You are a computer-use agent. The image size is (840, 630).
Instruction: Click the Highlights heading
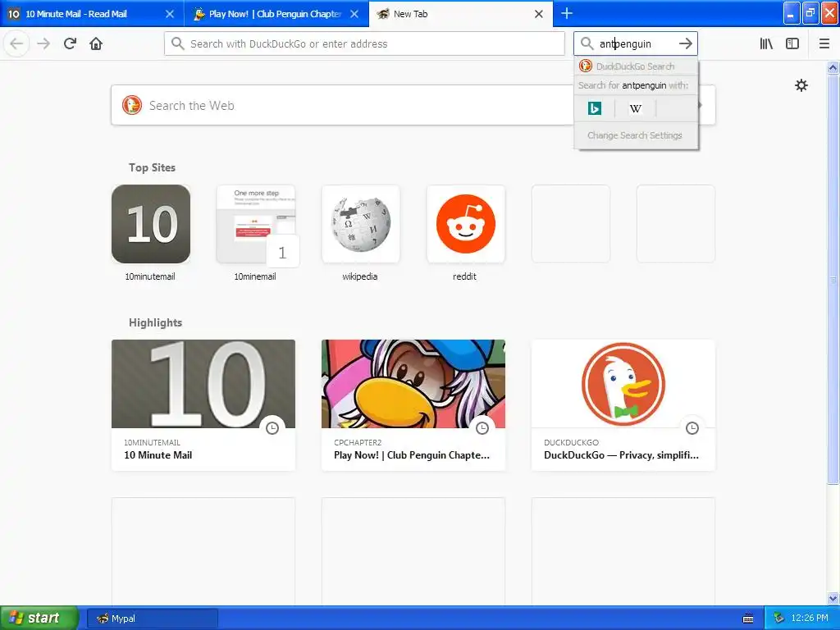(x=155, y=322)
